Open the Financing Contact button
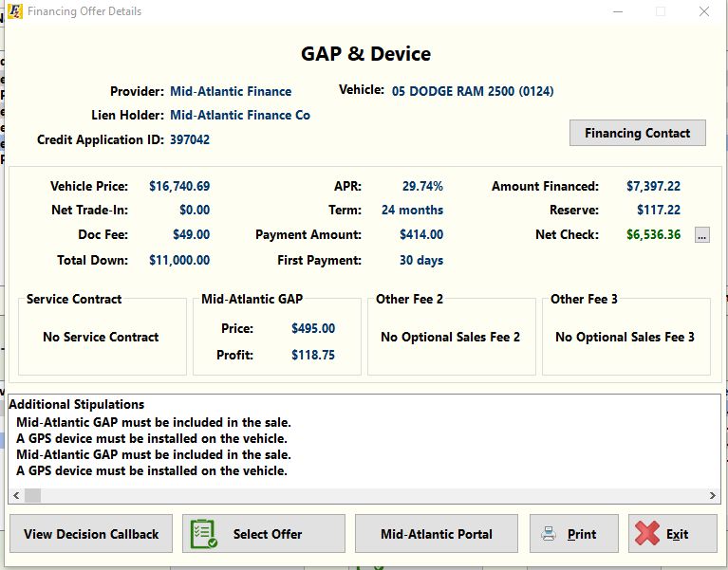This screenshot has width=728, height=570. click(x=638, y=133)
